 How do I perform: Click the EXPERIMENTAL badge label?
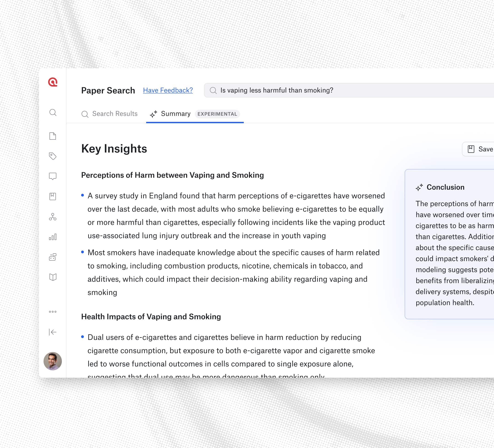click(217, 114)
